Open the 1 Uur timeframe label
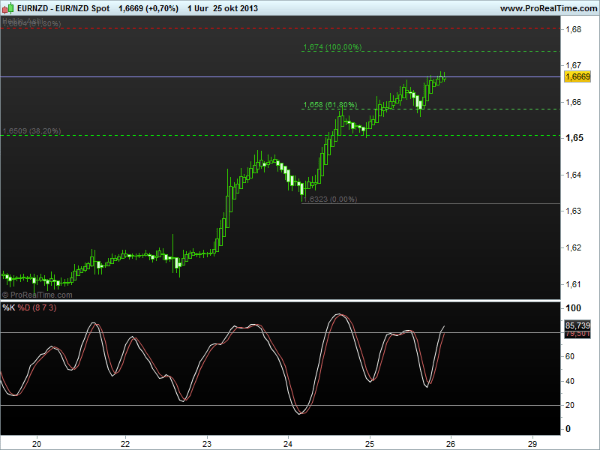Image resolution: width=600 pixels, height=450 pixels. pos(198,8)
